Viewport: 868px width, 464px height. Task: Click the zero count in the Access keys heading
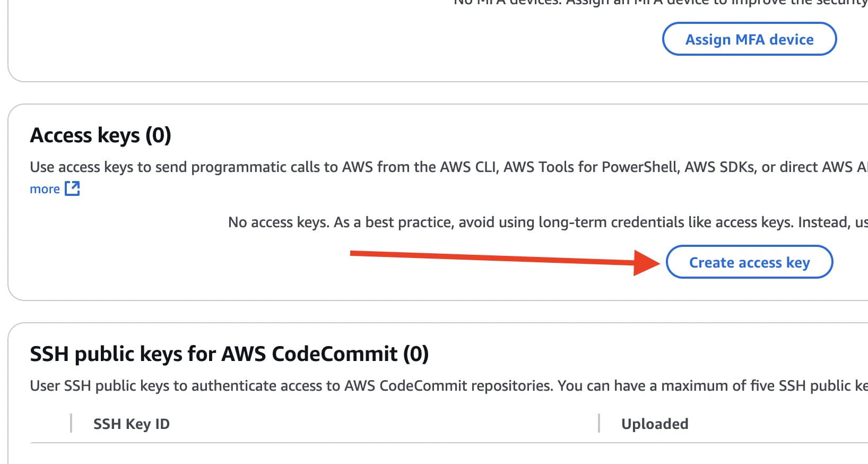(x=158, y=135)
